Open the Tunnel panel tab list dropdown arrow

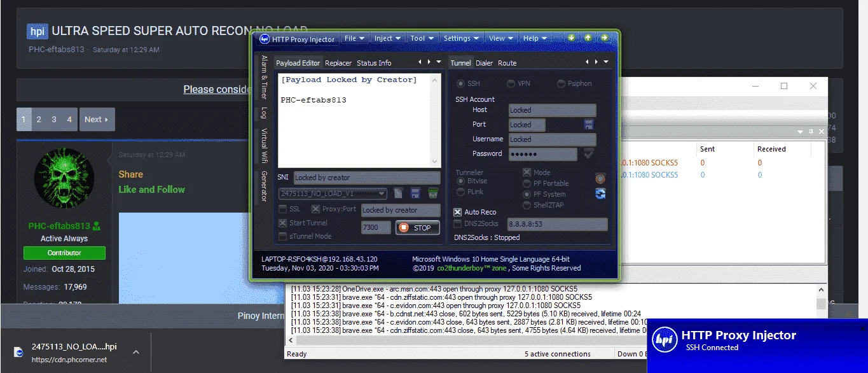606,62
